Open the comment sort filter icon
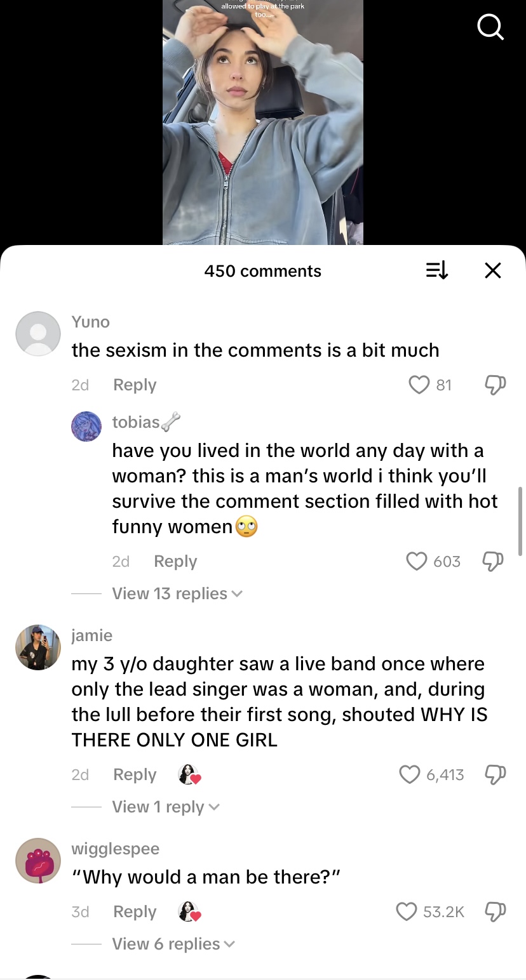 [436, 271]
